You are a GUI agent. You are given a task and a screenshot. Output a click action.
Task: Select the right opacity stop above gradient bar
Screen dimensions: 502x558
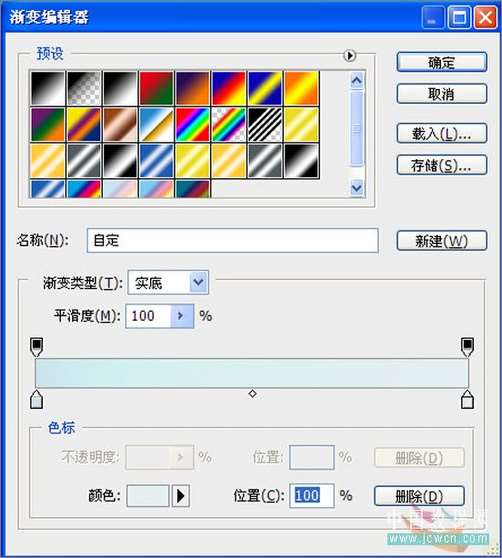point(467,347)
